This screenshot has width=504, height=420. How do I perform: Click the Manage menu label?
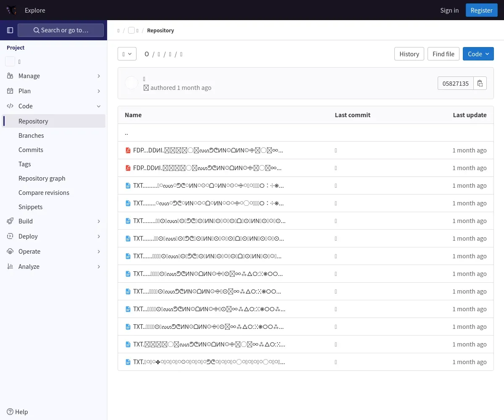tap(29, 76)
